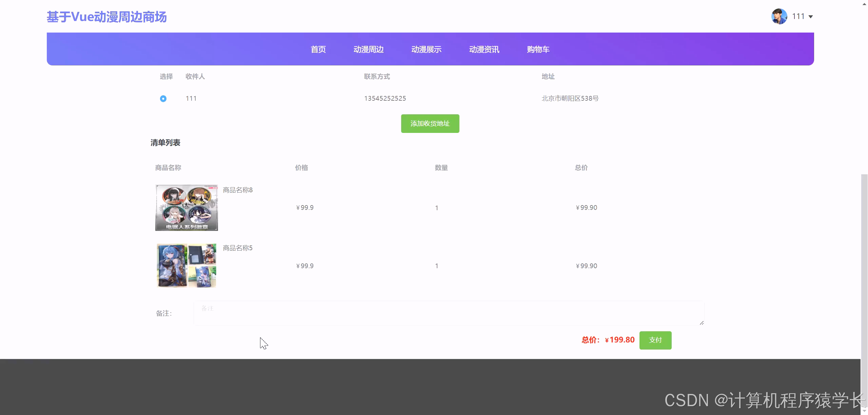The width and height of the screenshot is (868, 415).
Task: Click the 支付 button
Action: 655,340
